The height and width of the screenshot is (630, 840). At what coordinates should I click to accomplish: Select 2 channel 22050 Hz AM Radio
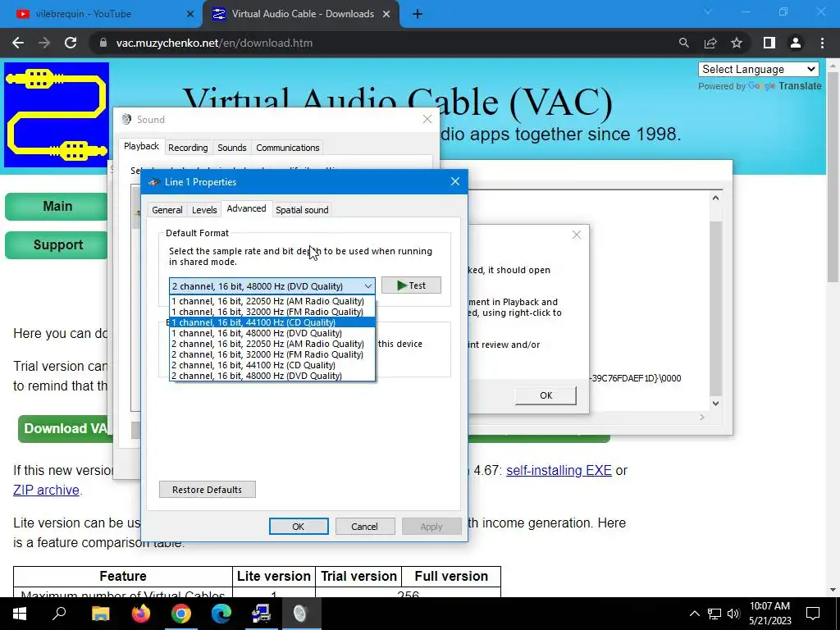(x=272, y=344)
